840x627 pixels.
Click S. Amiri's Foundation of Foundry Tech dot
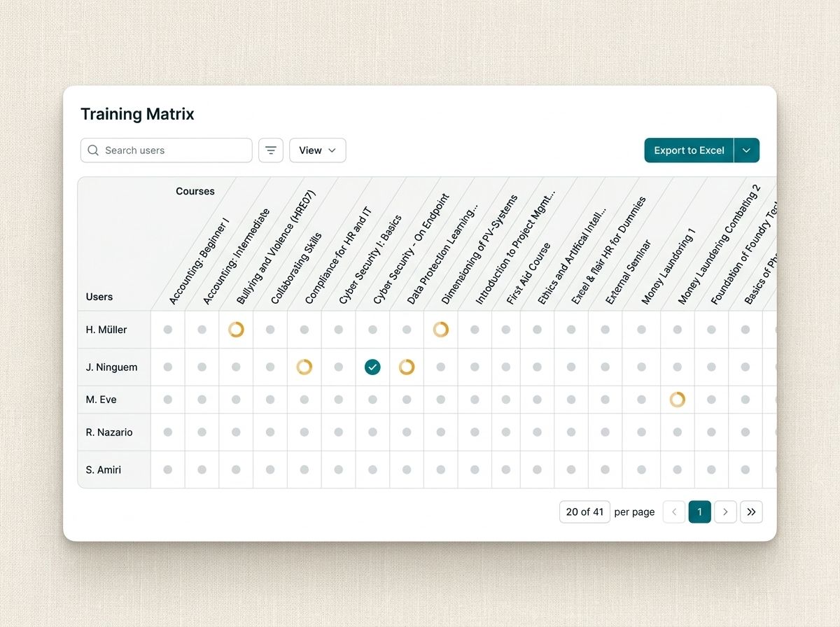[x=711, y=470]
